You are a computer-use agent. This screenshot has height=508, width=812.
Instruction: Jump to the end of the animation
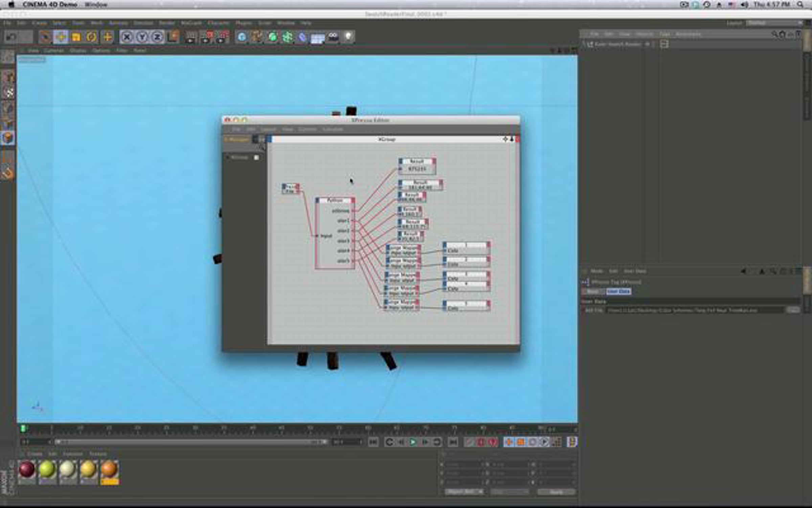453,442
